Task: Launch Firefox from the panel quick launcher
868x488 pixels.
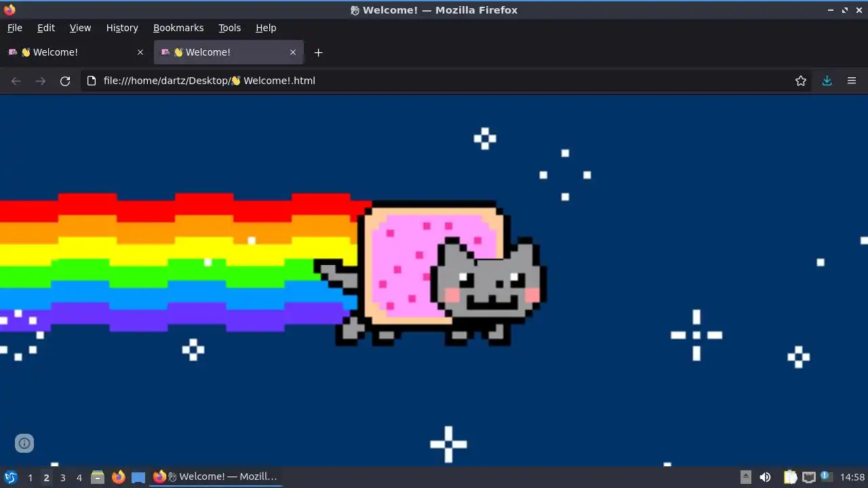Action: 118,477
